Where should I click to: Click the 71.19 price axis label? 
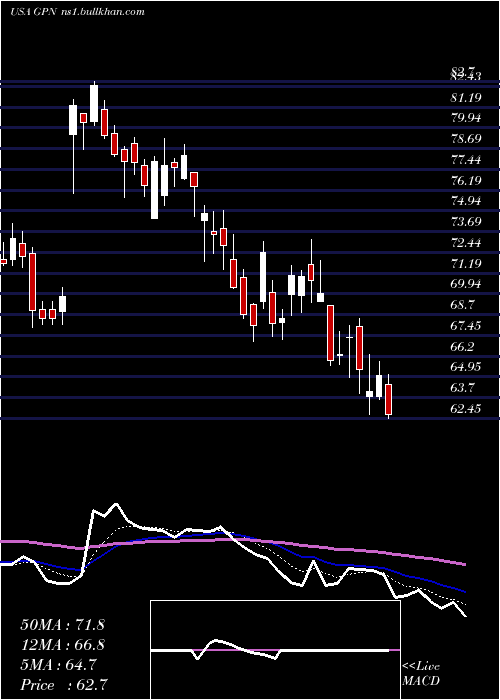466,263
